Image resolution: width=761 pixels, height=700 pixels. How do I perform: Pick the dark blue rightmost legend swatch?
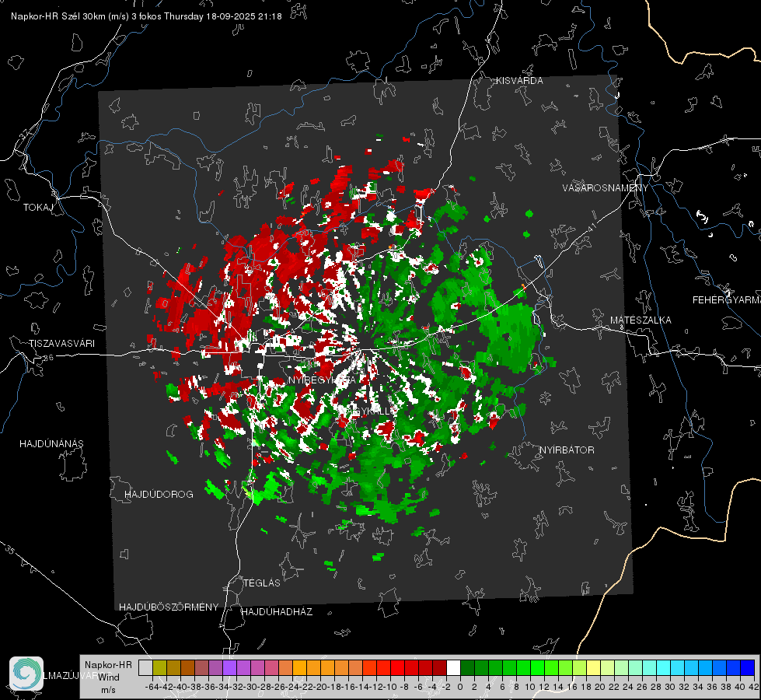tap(748, 667)
